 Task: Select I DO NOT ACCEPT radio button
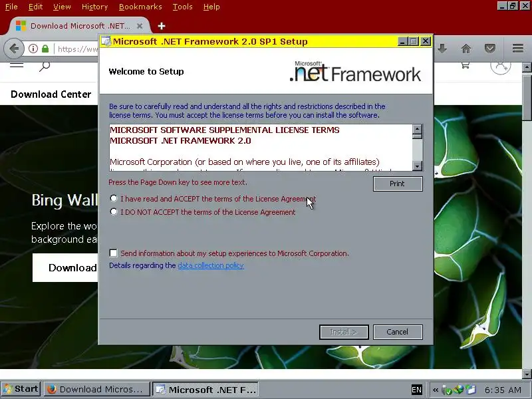pyautogui.click(x=114, y=211)
